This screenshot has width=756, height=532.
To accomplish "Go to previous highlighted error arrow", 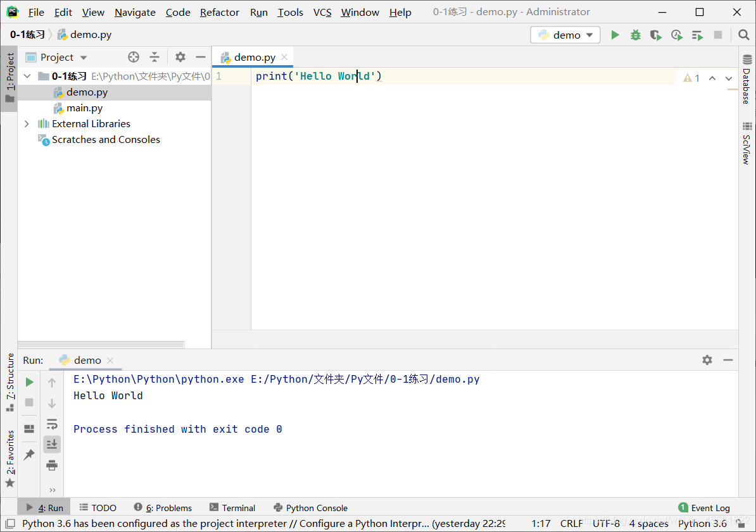I will tap(712, 78).
